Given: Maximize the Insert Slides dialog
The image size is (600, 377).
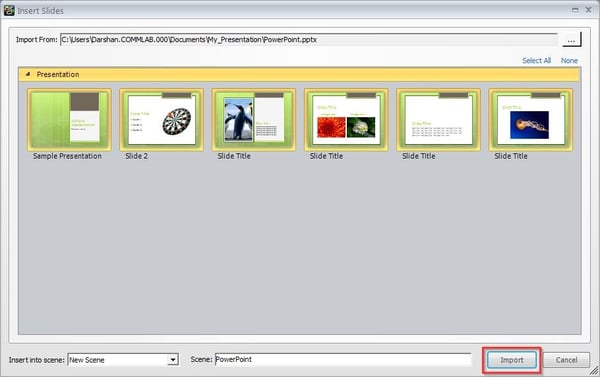Looking at the screenshot, I should [575, 10].
